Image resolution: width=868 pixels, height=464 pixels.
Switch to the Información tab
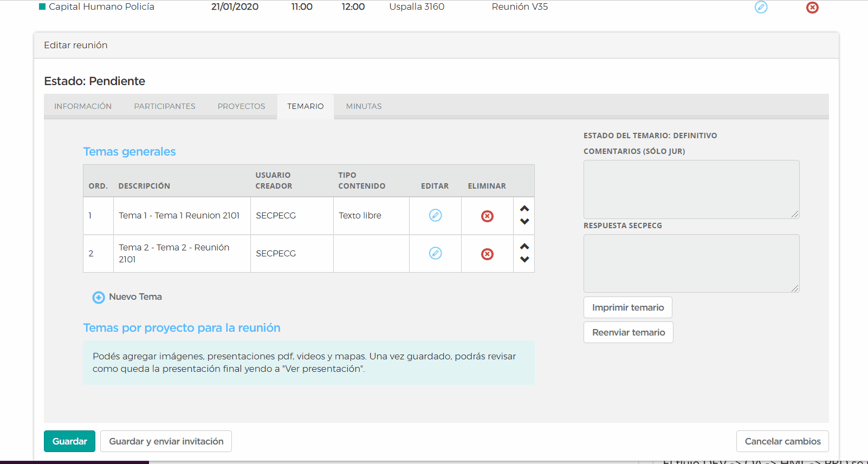(x=83, y=106)
